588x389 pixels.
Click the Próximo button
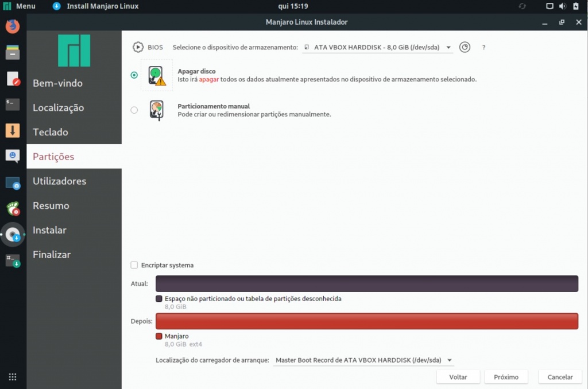(506, 376)
